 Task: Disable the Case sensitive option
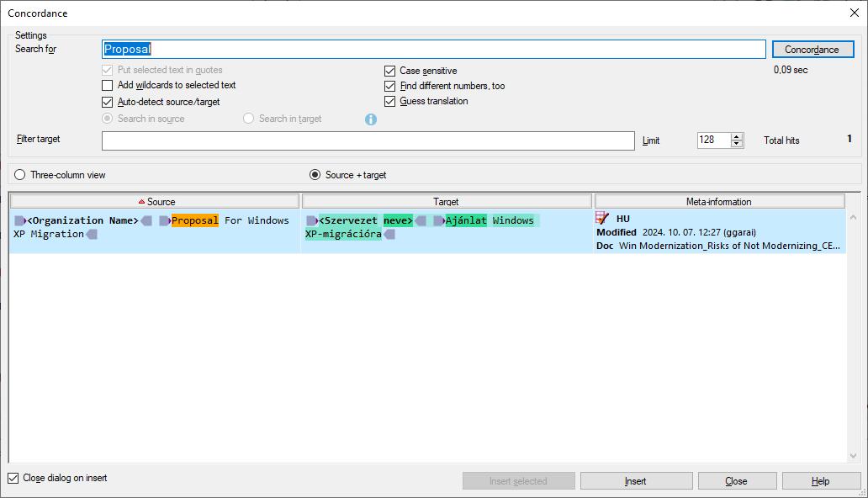pos(389,71)
